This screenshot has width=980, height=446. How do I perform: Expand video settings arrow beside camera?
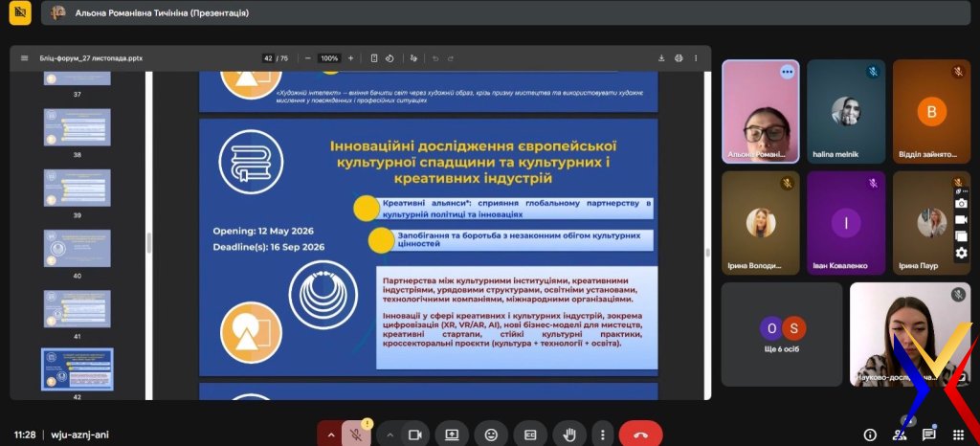click(x=390, y=435)
